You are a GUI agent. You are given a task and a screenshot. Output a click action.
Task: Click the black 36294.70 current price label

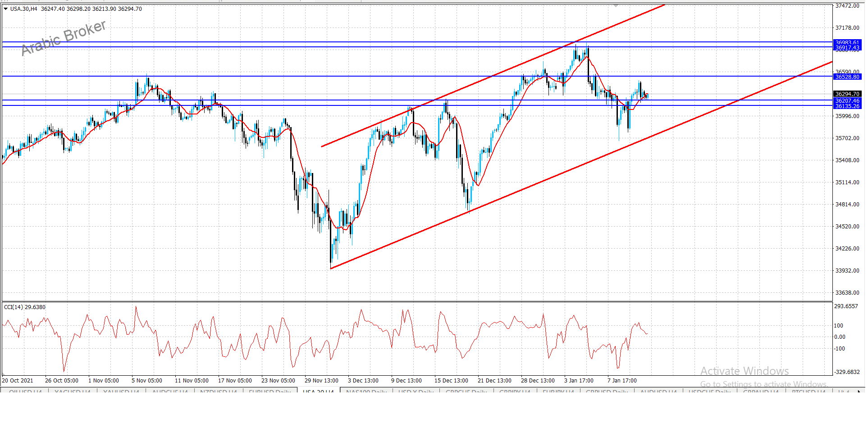tap(847, 94)
